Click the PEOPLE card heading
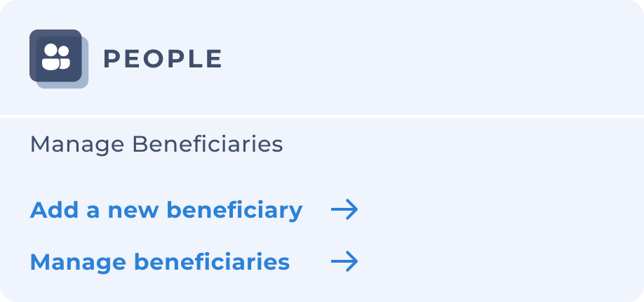Viewport: 644px width, 302px height. click(x=162, y=59)
